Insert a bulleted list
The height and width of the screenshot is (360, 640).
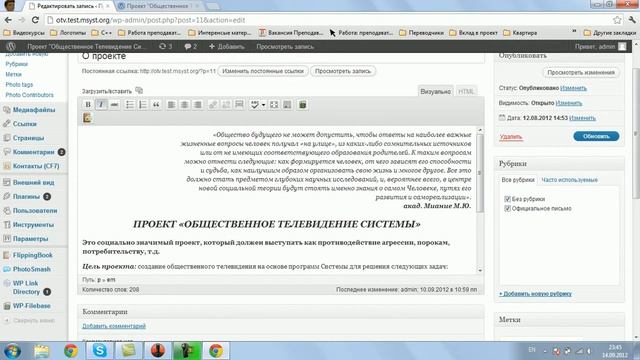tap(129, 105)
